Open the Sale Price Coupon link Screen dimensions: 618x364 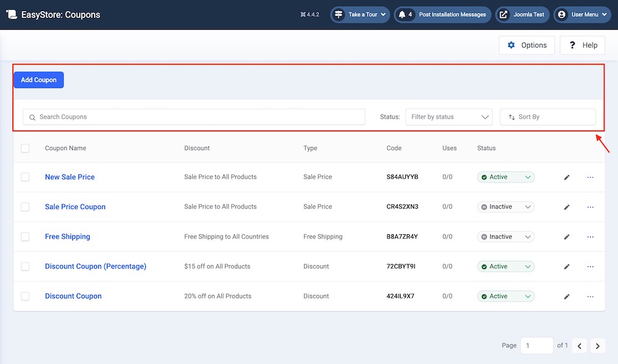(75, 207)
